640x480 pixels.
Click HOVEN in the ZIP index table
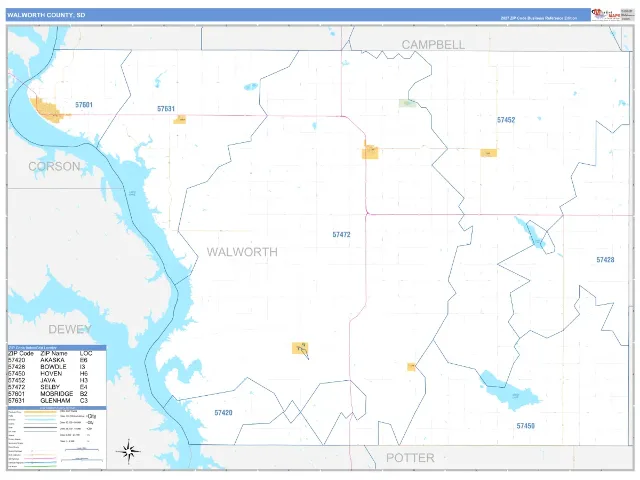(51, 373)
